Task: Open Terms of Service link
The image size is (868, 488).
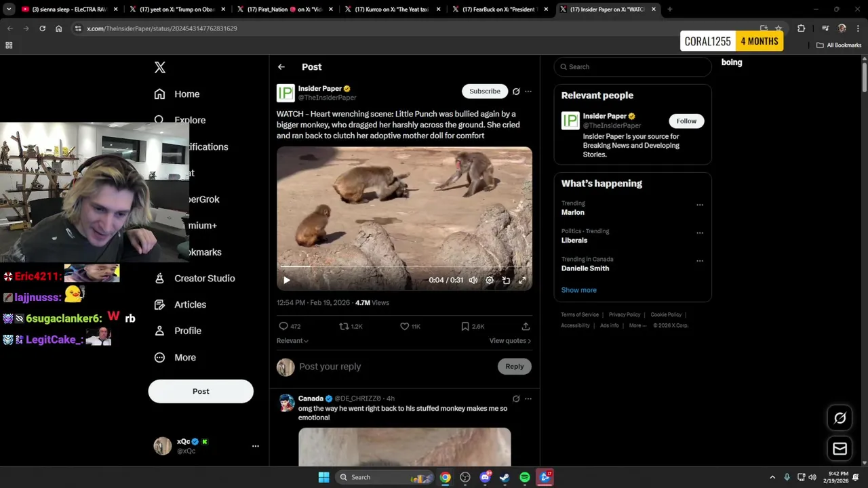Action: (580, 314)
